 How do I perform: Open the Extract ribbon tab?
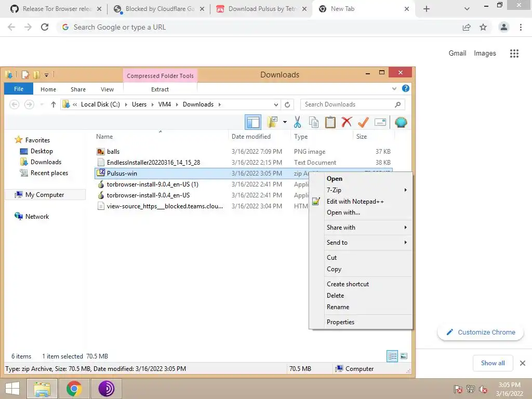click(160, 89)
